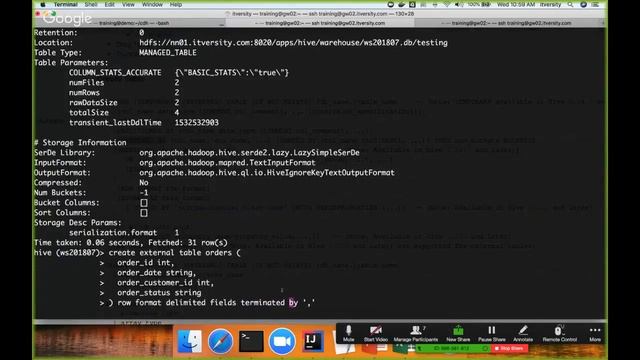The height and width of the screenshot is (360, 640).
Task: Click the green Zoom meeting ID bar
Action: [452, 349]
